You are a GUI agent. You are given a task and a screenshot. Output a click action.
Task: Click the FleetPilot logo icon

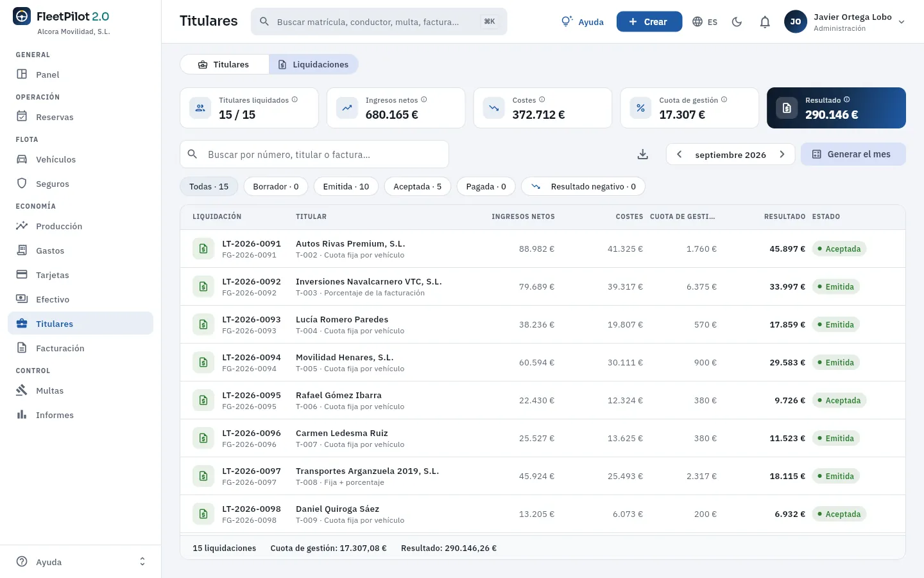point(22,16)
